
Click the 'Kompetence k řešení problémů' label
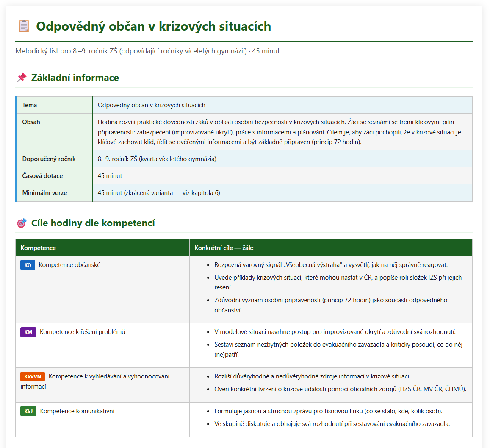tap(83, 332)
